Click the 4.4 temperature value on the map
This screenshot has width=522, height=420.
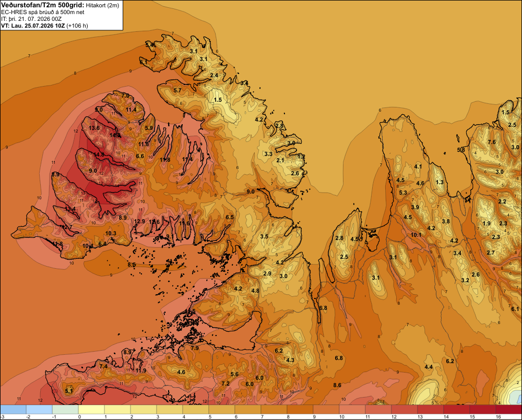click(429, 367)
